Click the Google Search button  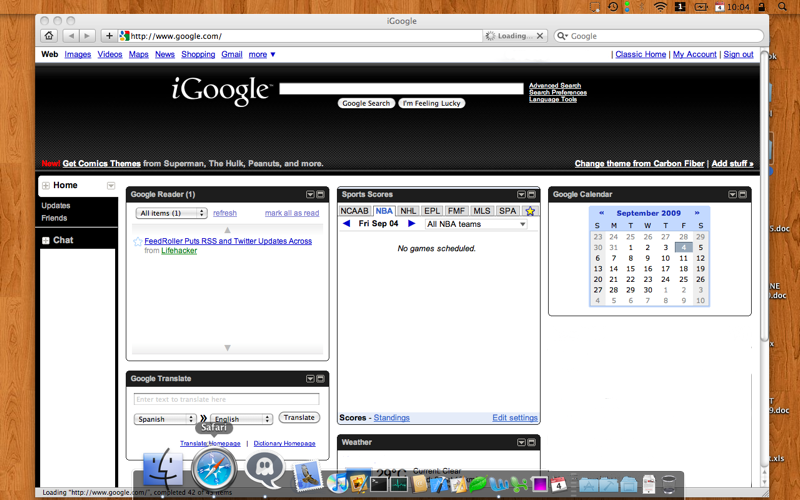tap(366, 103)
